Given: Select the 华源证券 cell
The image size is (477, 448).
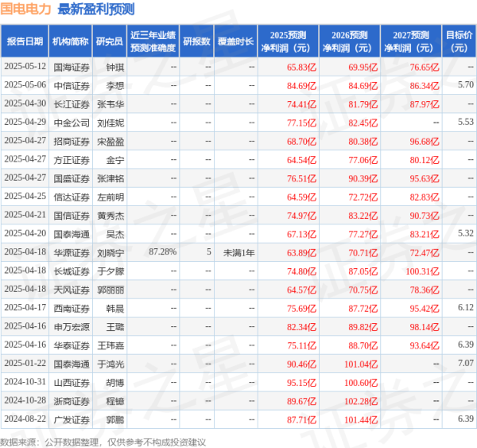Looking at the screenshot, I should coord(72,253).
